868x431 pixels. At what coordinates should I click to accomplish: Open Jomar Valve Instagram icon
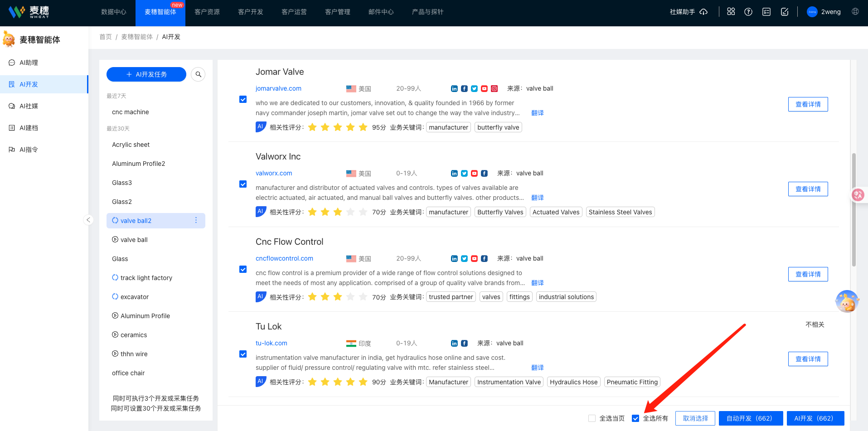(494, 89)
